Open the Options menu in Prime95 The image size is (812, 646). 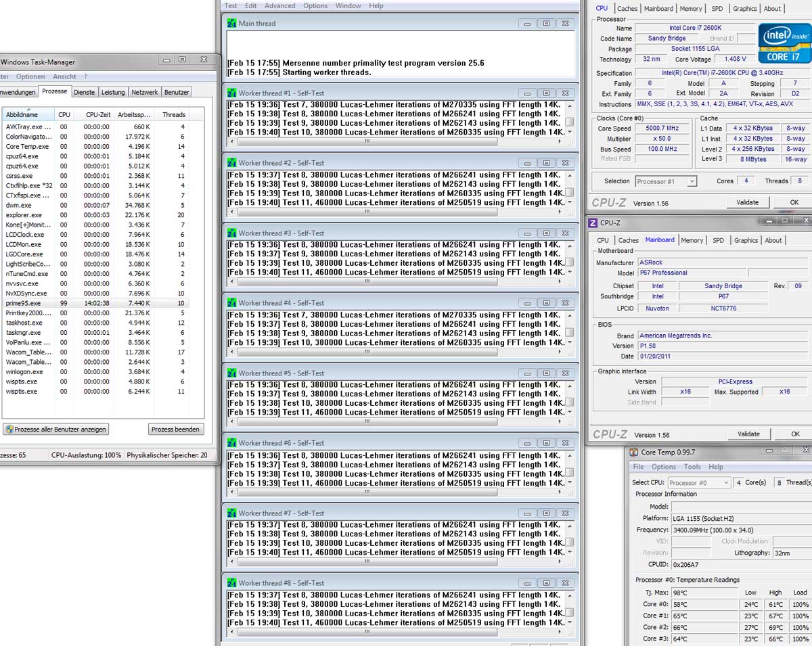click(x=315, y=5)
